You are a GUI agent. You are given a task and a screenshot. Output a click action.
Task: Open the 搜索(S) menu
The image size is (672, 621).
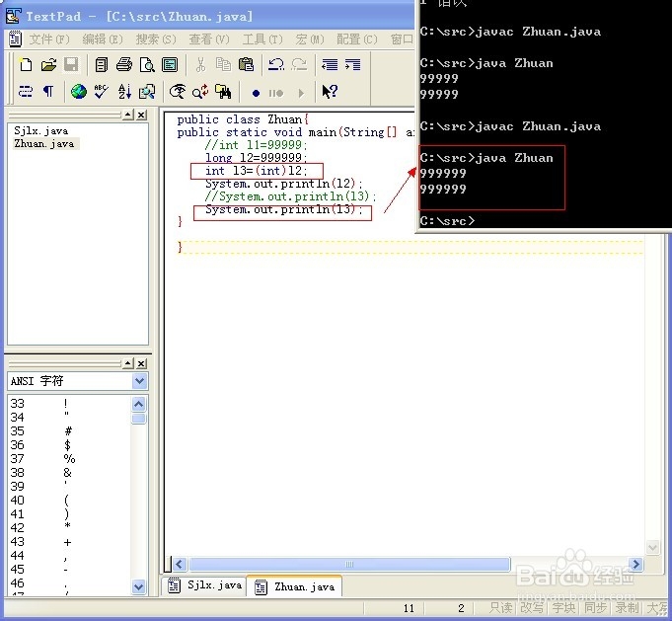(156, 39)
